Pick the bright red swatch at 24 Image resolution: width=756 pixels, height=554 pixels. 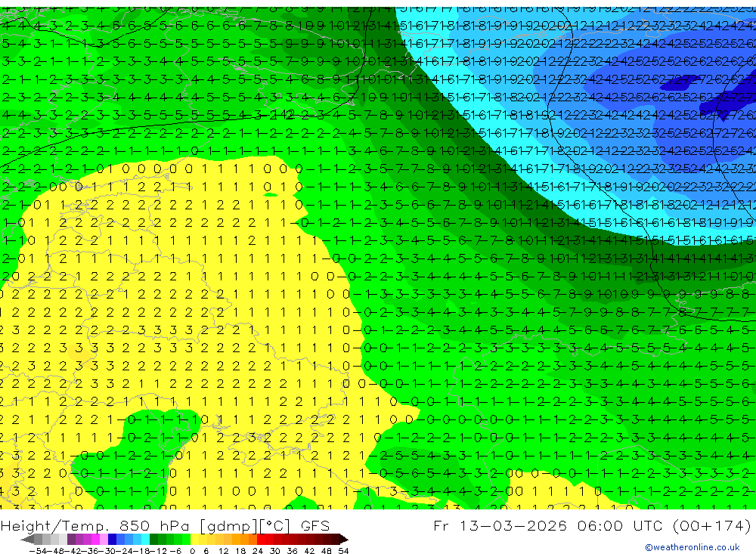pos(261,540)
